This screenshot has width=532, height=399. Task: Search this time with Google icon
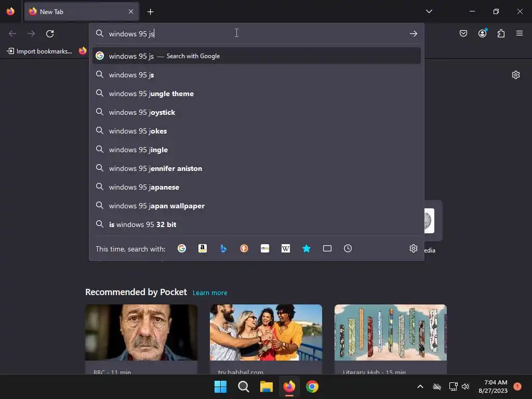(182, 249)
